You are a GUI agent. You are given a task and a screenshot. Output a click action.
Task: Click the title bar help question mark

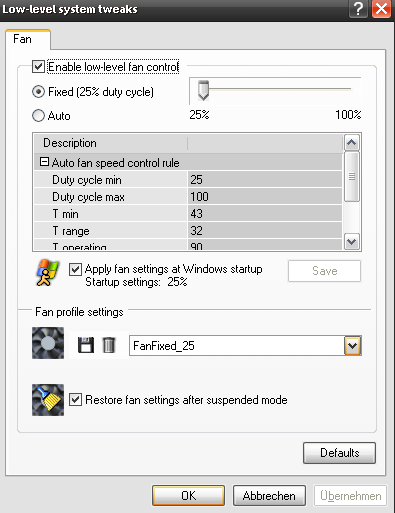358,9
